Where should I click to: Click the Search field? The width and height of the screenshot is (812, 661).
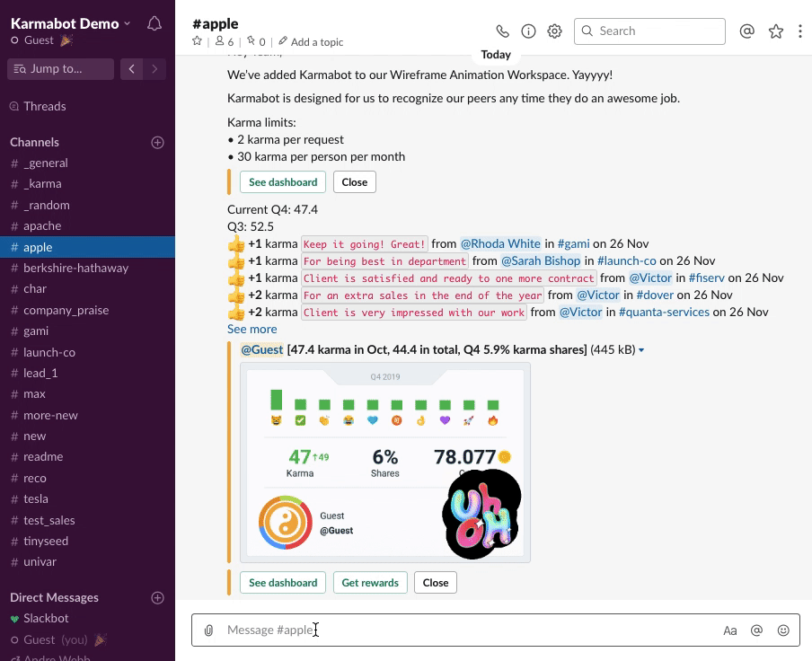(x=649, y=31)
